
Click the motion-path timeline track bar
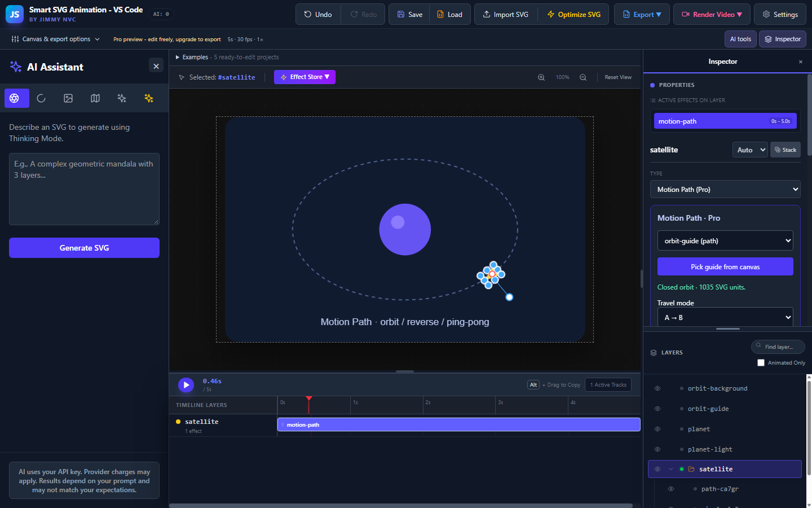pyautogui.click(x=458, y=424)
